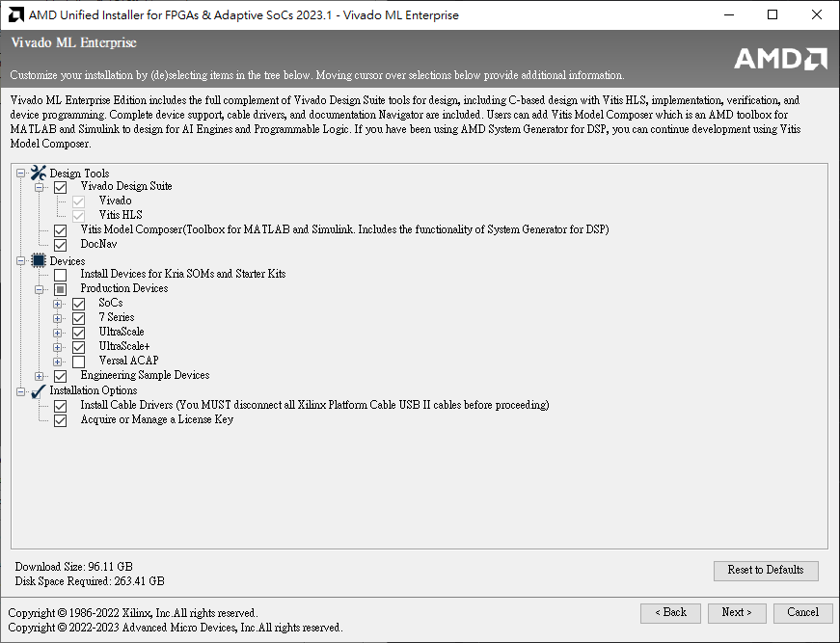
Task: Click the Installation Options checkmark icon
Action: pyautogui.click(x=38, y=389)
